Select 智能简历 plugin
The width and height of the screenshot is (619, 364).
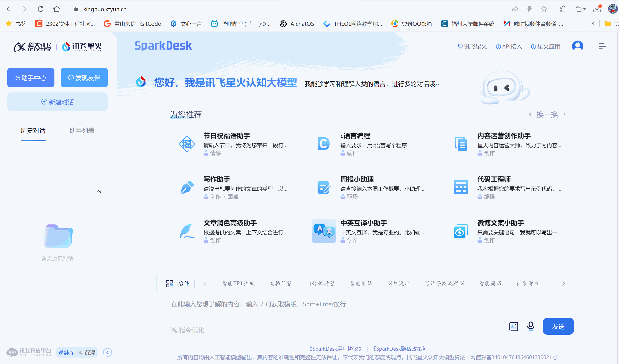[x=490, y=283]
